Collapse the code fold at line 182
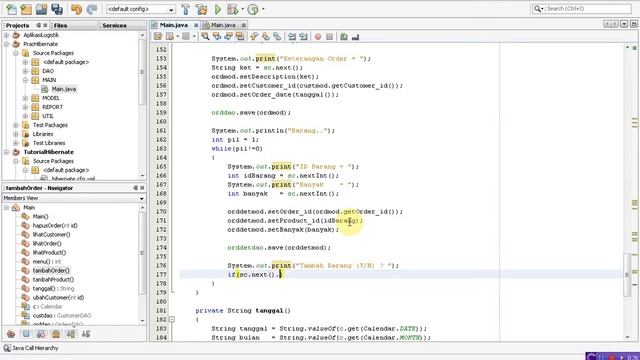This screenshot has height=360, width=640. 172,319
